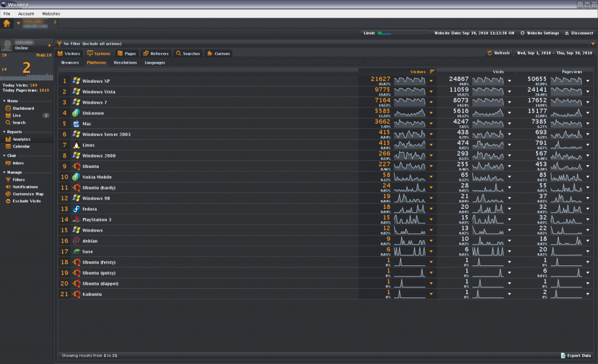The width and height of the screenshot is (598, 364).
Task: Click the live visitors activity graph
Action: (27, 77)
